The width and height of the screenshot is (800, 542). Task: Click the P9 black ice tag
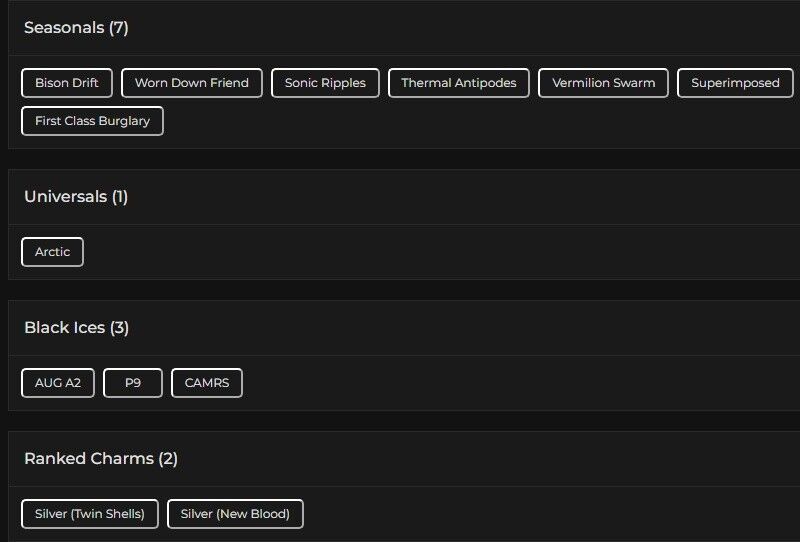tap(133, 383)
